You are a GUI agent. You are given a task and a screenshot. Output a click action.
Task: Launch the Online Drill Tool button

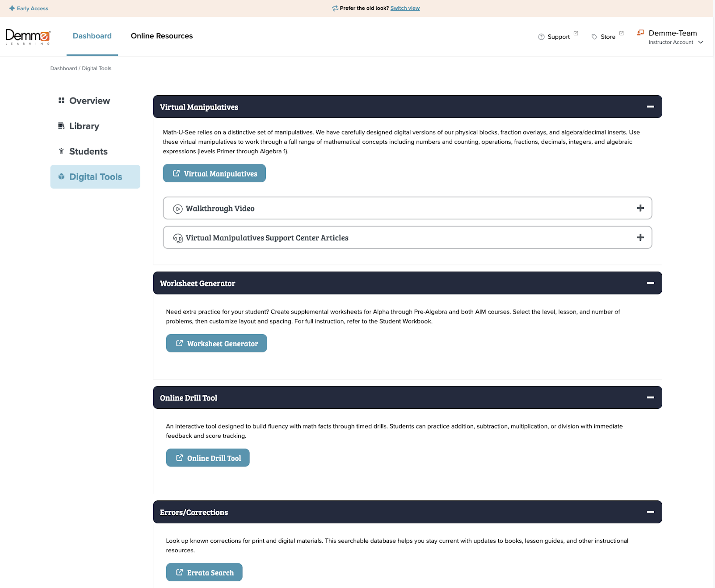pyautogui.click(x=208, y=458)
